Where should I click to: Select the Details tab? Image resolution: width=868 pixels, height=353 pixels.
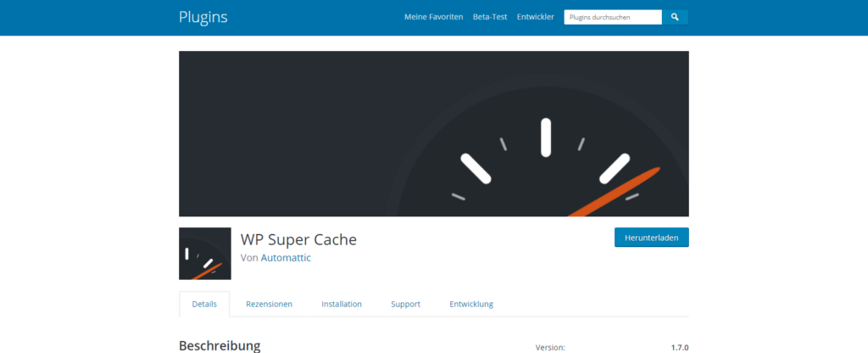pos(204,305)
